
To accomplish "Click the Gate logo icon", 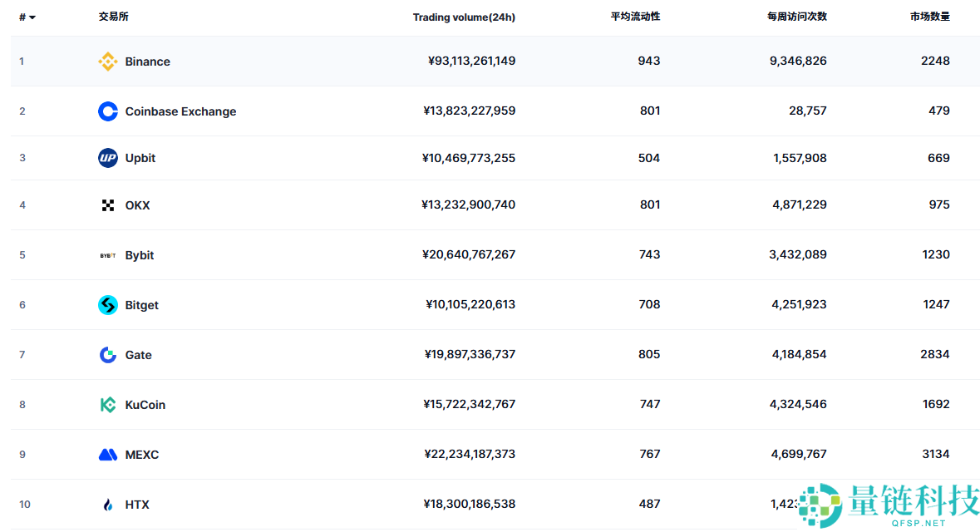I will 107,354.
